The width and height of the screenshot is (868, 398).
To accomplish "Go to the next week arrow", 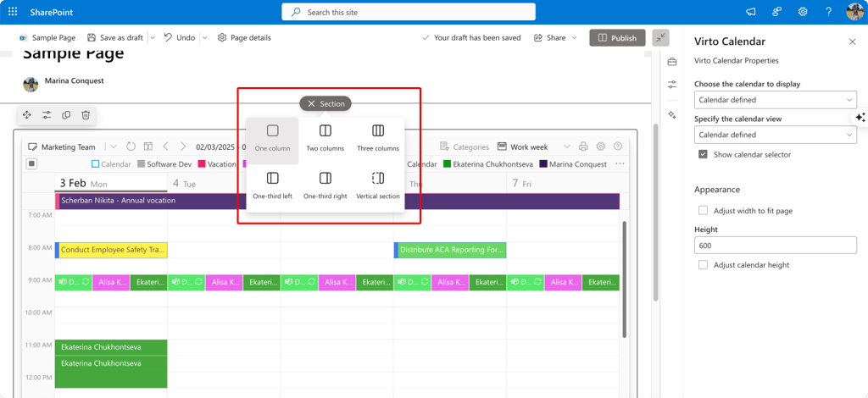I will 183,146.
